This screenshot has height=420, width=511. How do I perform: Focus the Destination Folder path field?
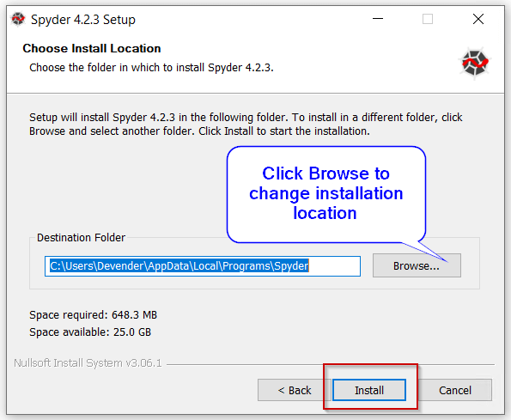click(203, 266)
